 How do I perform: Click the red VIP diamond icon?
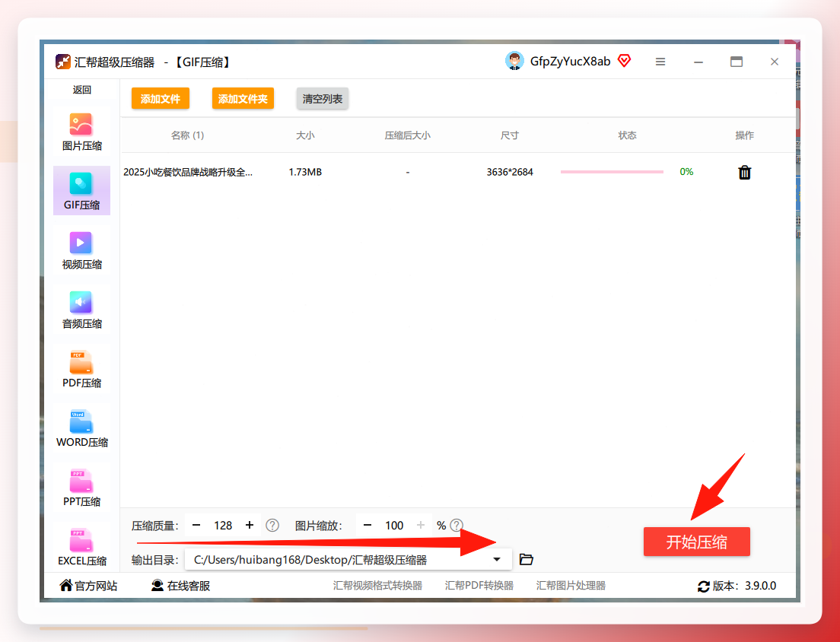[624, 61]
